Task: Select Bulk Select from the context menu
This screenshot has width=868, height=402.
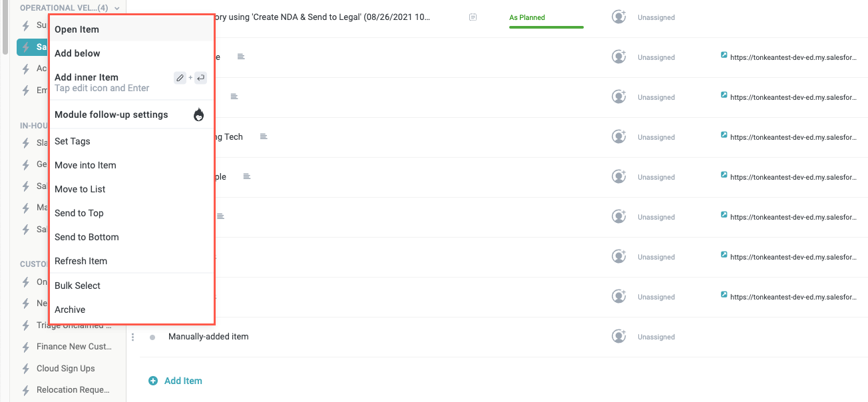Action: pyautogui.click(x=77, y=286)
